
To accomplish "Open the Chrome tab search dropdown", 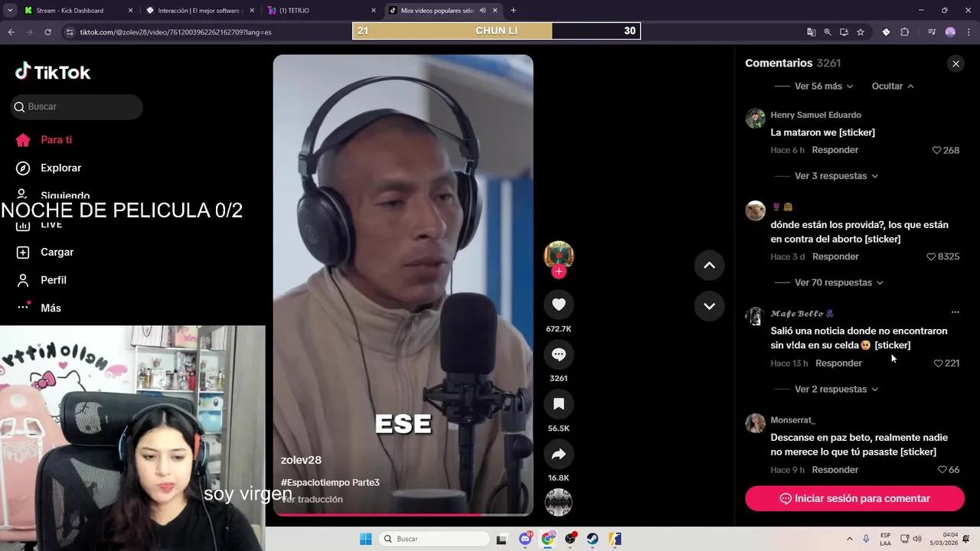I will [x=9, y=11].
